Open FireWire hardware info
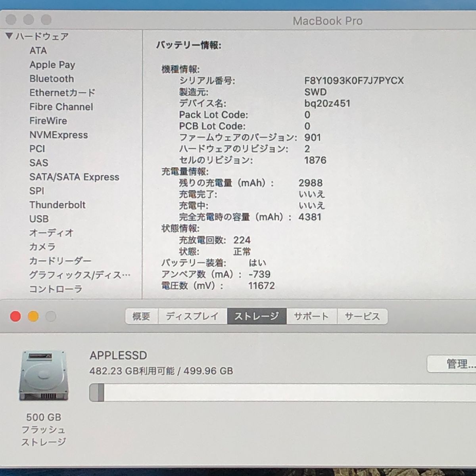The width and height of the screenshot is (476, 476). tap(48, 121)
